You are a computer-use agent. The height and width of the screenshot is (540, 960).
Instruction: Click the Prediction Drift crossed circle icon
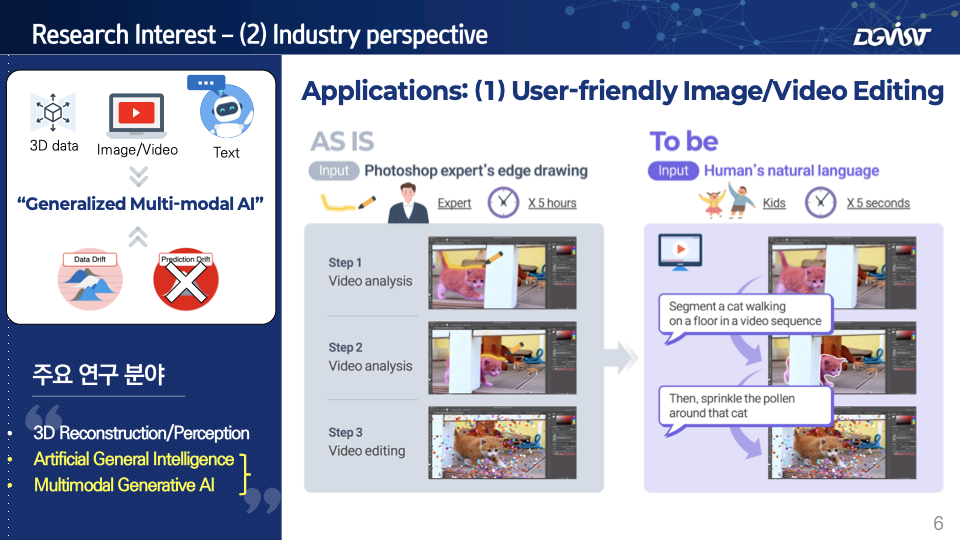point(186,279)
